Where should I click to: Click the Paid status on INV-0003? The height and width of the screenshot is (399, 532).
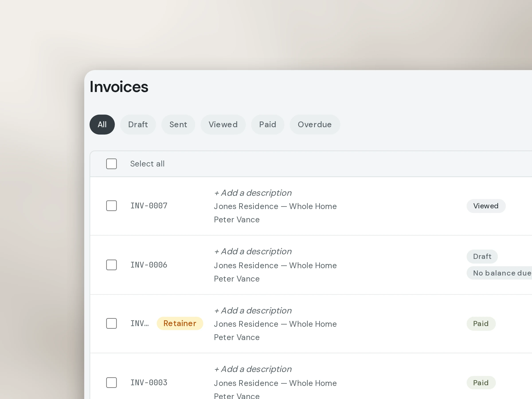pos(481,383)
